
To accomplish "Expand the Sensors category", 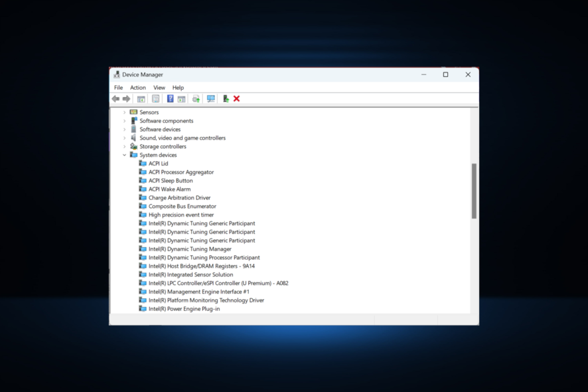I will [x=125, y=112].
